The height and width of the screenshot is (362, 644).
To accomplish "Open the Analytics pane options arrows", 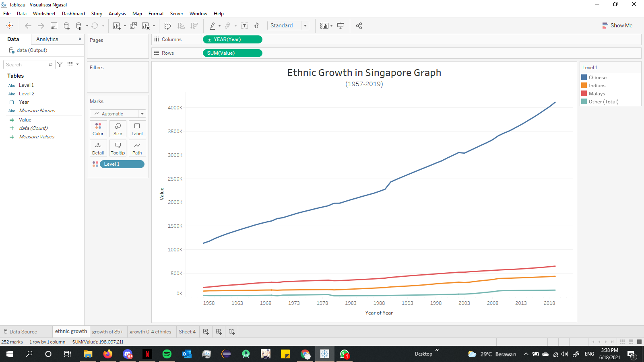I will (x=80, y=39).
